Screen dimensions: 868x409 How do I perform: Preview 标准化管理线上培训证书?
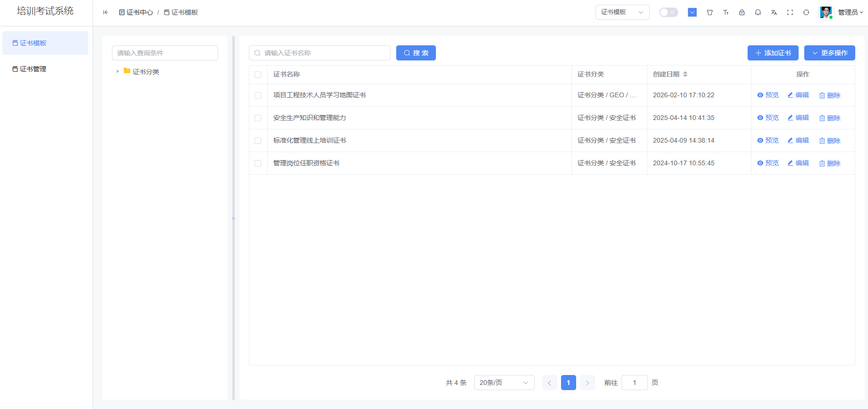pyautogui.click(x=768, y=140)
